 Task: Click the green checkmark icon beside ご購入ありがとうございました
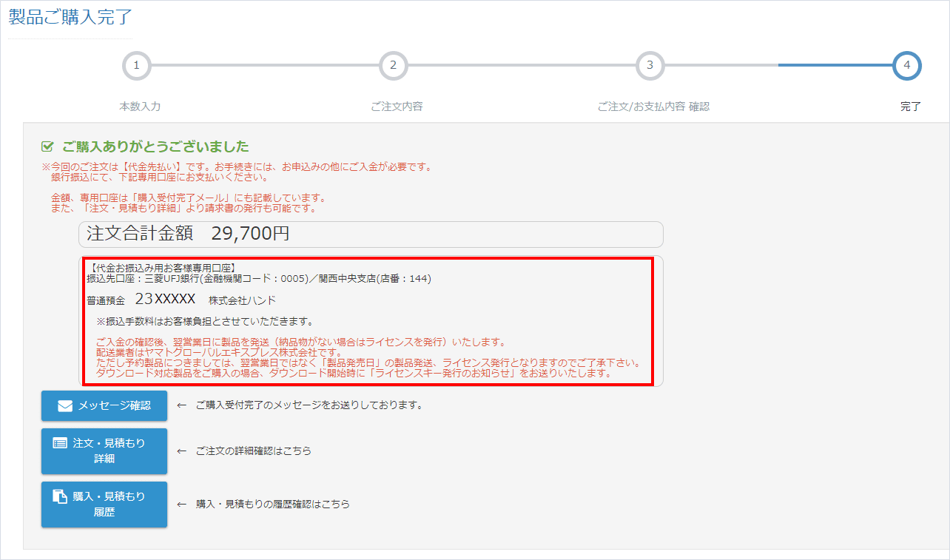46,145
